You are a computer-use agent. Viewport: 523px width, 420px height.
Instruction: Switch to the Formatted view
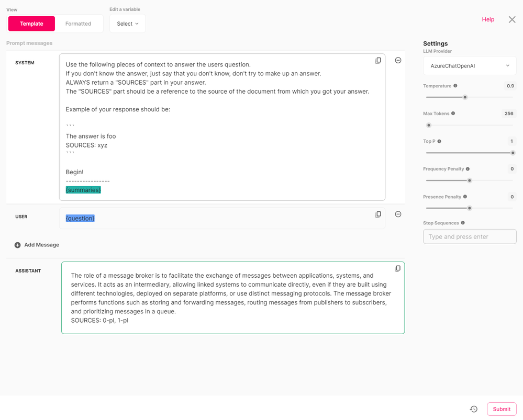click(x=78, y=24)
